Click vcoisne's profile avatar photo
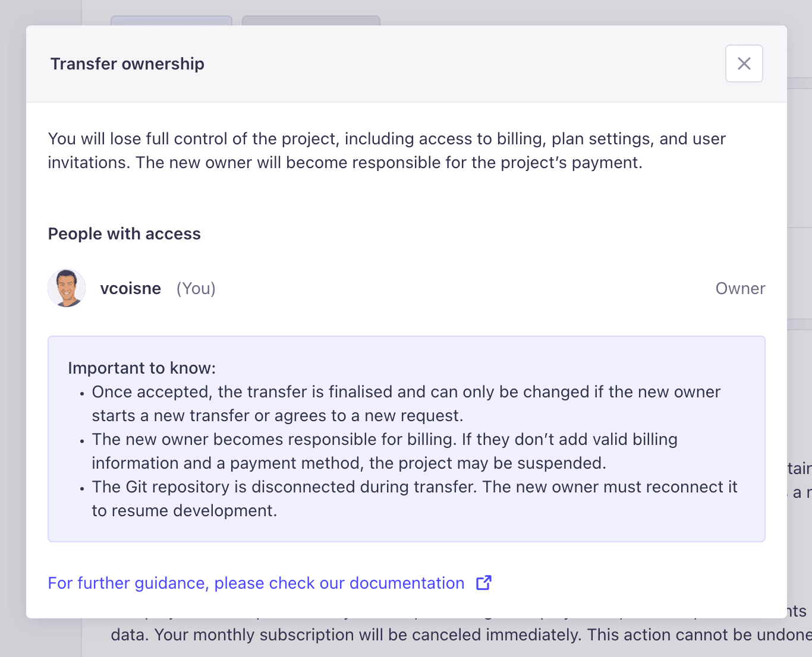 pyautogui.click(x=67, y=288)
